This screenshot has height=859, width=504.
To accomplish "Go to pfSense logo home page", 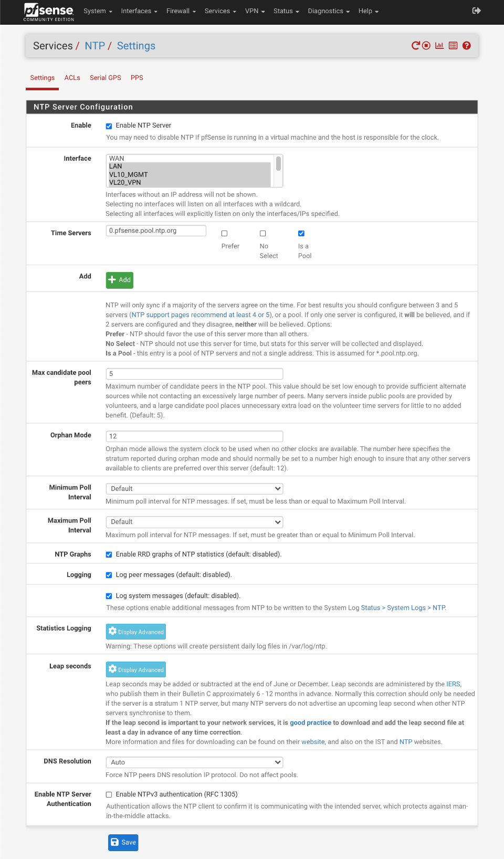I will [49, 12].
